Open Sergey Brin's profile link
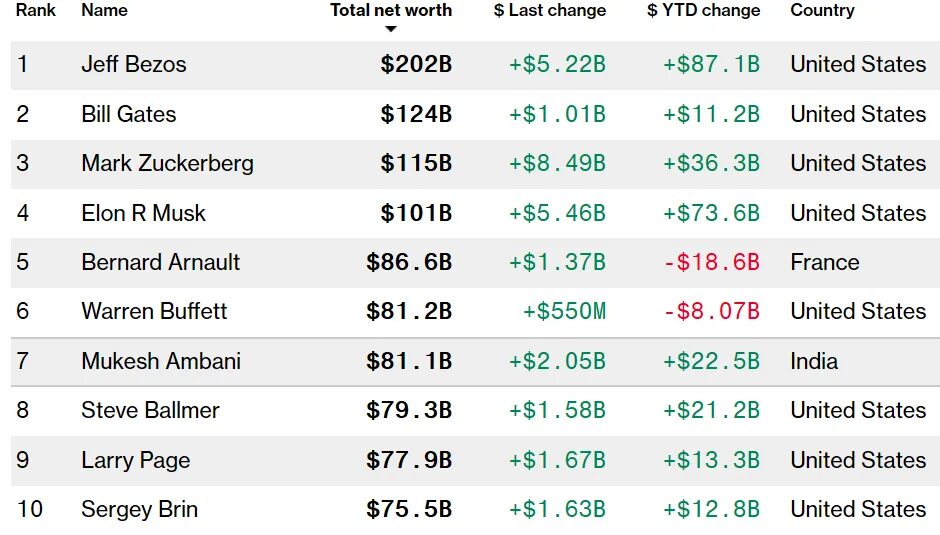This screenshot has height=535, width=940. point(139,509)
